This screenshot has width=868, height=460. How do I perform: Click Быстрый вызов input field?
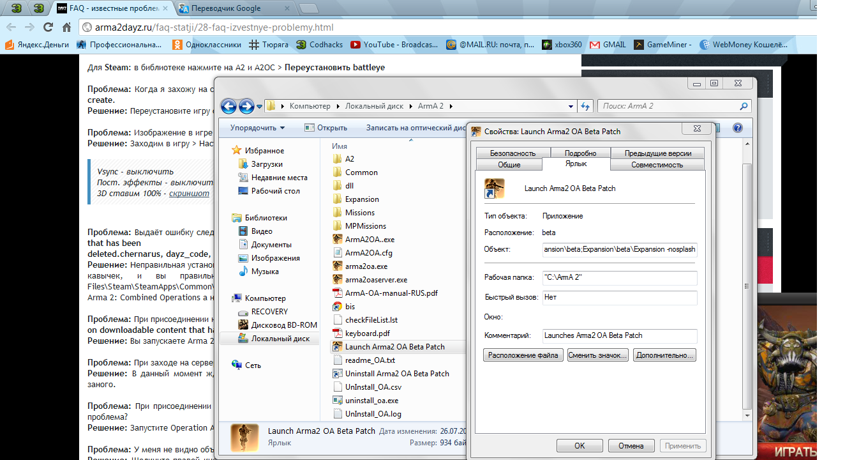pyautogui.click(x=619, y=297)
